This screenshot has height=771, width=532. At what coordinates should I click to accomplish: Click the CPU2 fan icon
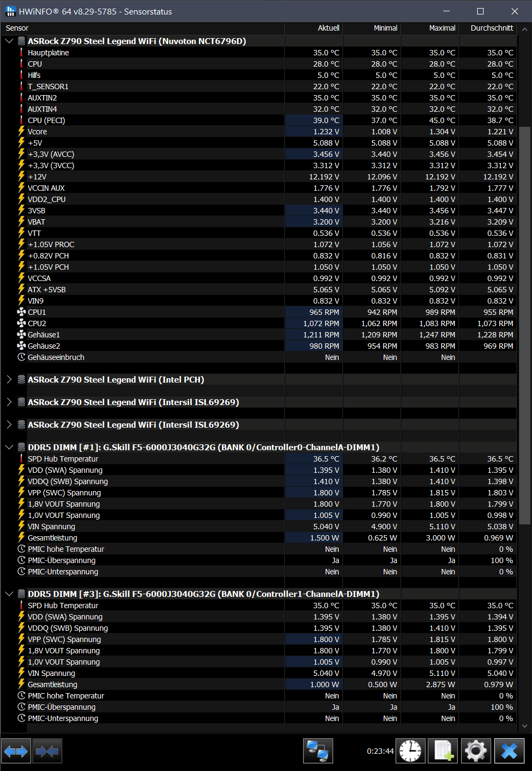tap(21, 323)
